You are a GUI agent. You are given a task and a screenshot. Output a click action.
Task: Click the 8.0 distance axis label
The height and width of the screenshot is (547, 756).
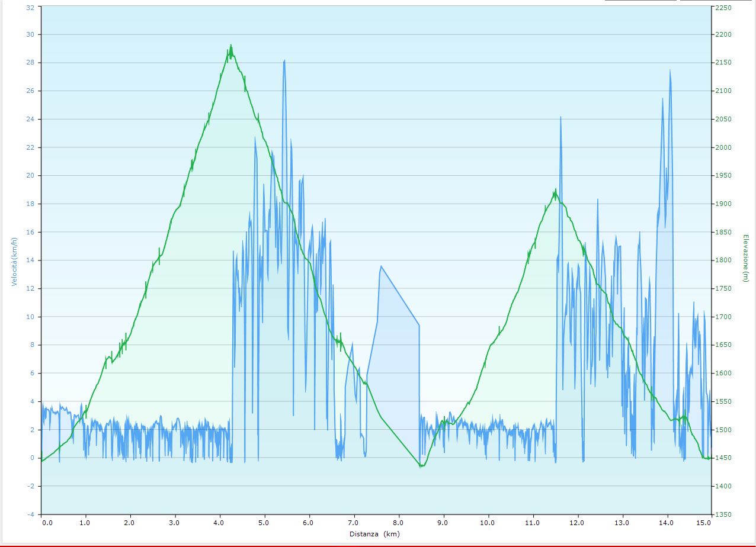(399, 523)
